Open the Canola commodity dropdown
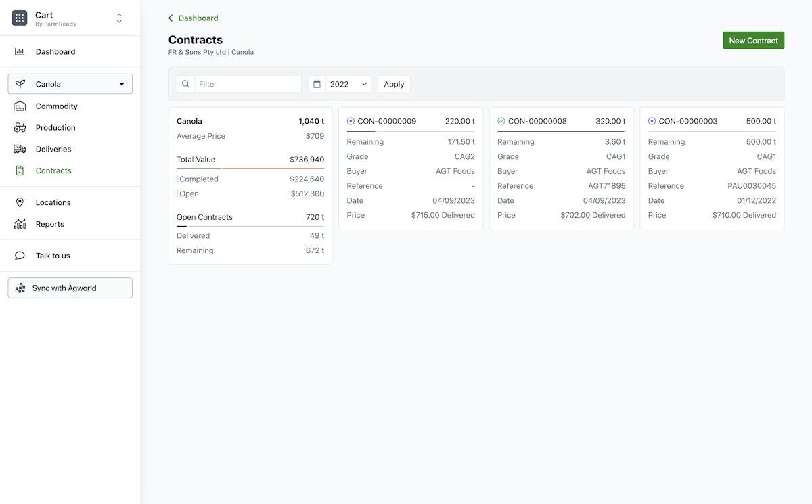 coord(70,84)
